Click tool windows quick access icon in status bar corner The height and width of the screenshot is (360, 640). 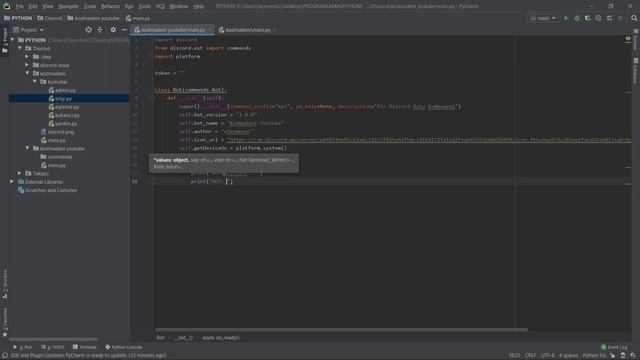tap(4, 356)
